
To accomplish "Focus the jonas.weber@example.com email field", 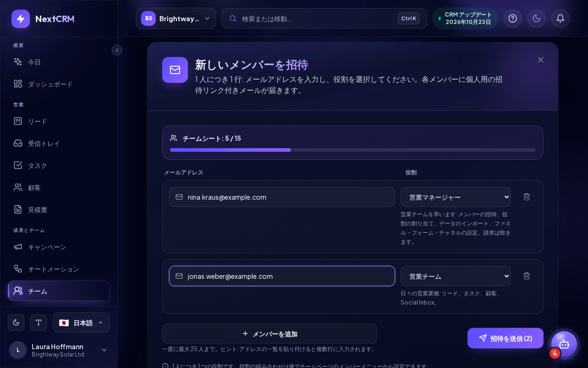I will pyautogui.click(x=282, y=276).
